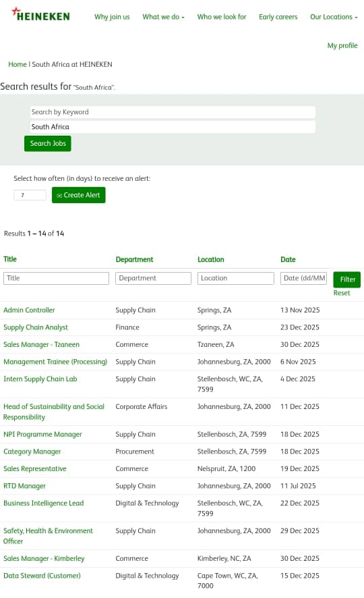Viewport: 364px width, 598px height.
Task: Select Cape Town, WC, ZA, 7000 cell
Action: [x=228, y=581]
